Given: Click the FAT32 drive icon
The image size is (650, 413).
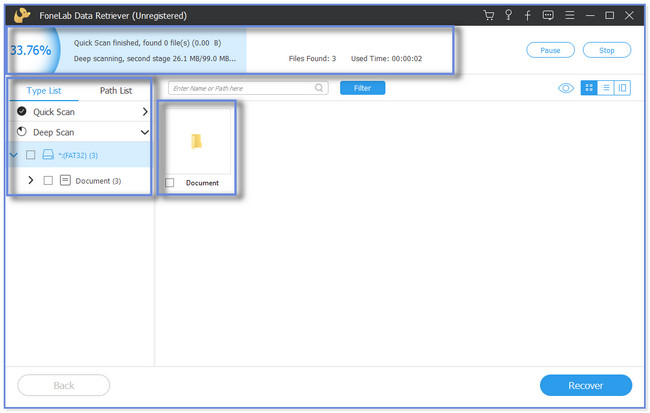Looking at the screenshot, I should click(x=48, y=155).
